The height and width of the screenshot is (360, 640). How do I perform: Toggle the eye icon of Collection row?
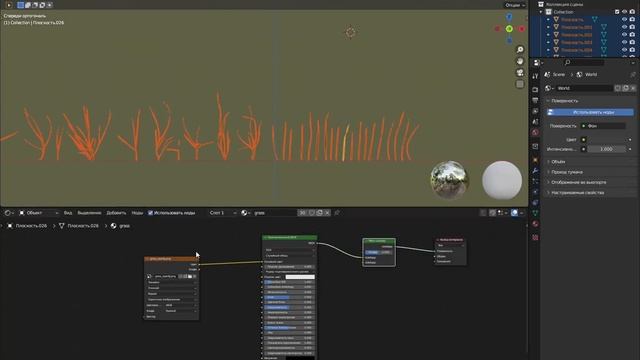(x=624, y=12)
